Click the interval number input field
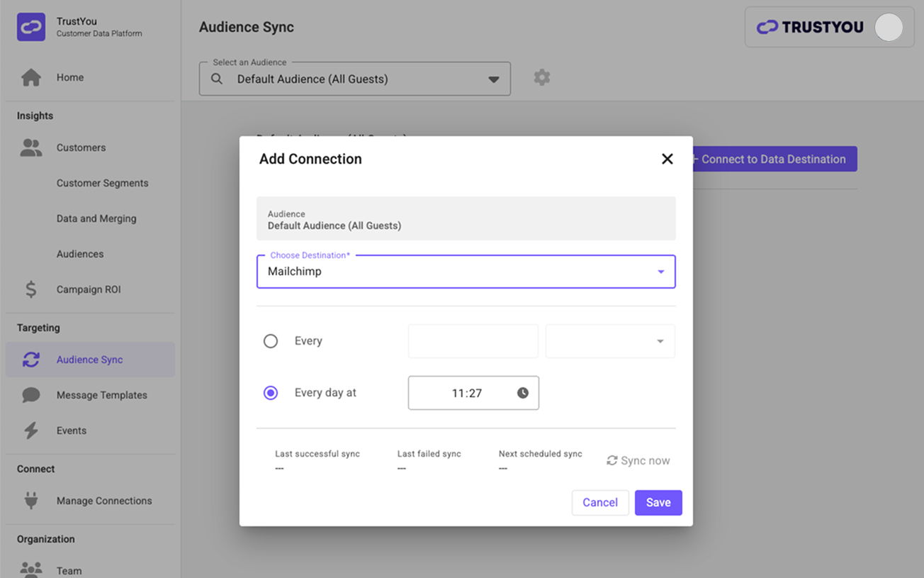This screenshot has height=578, width=924. point(473,341)
